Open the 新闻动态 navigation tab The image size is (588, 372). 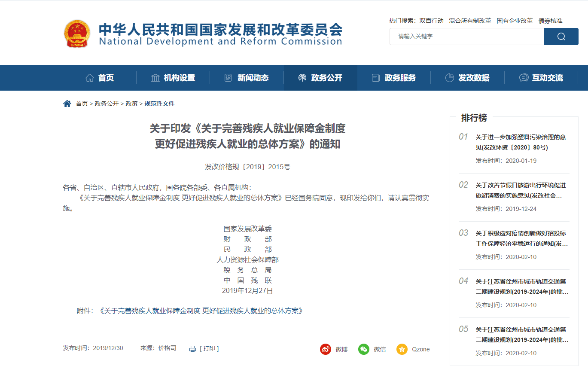pyautogui.click(x=247, y=78)
